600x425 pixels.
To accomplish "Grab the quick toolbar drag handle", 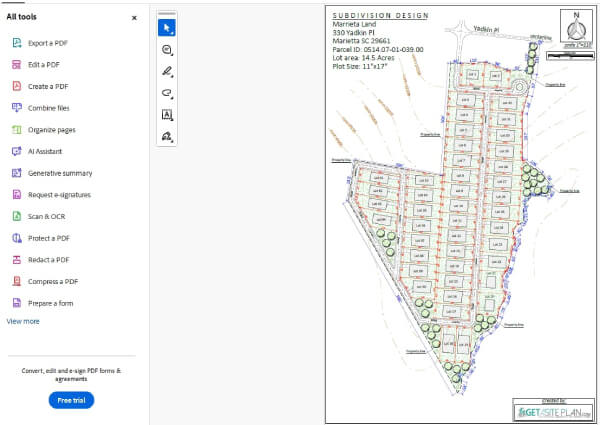I will [167, 14].
